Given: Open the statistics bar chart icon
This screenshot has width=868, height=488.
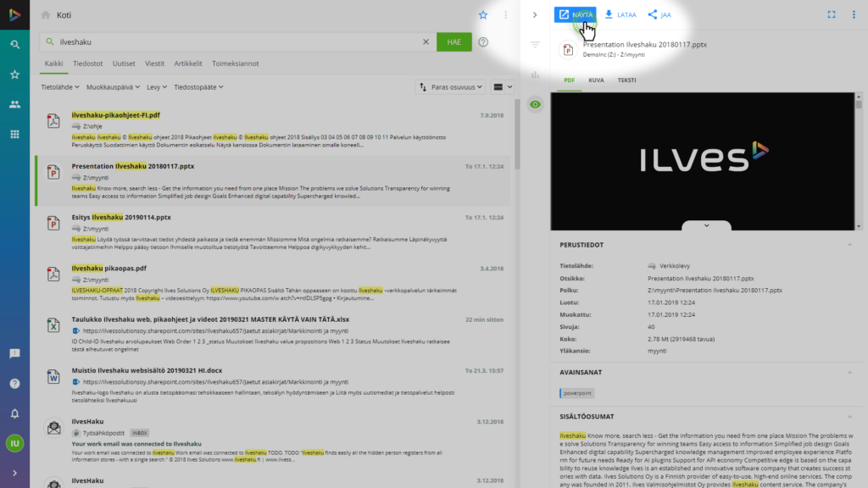Looking at the screenshot, I should (535, 75).
